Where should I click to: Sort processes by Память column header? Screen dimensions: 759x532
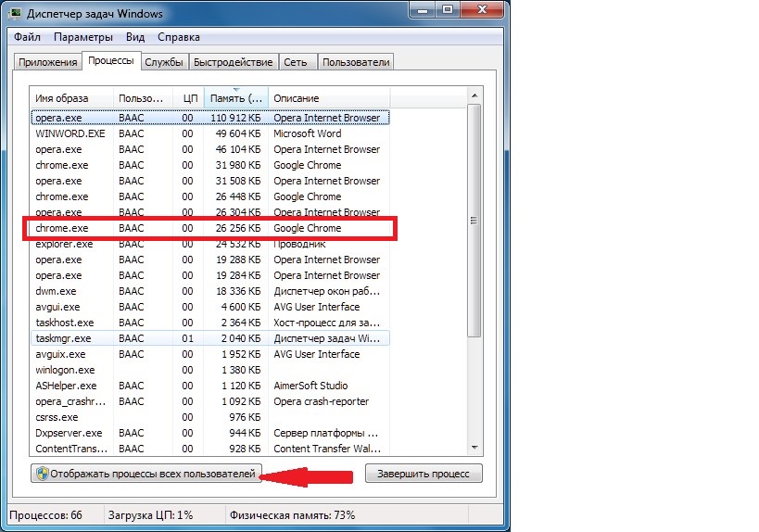click(x=236, y=98)
